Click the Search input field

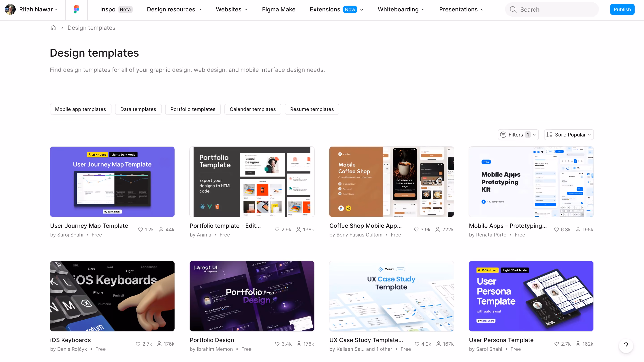click(552, 9)
